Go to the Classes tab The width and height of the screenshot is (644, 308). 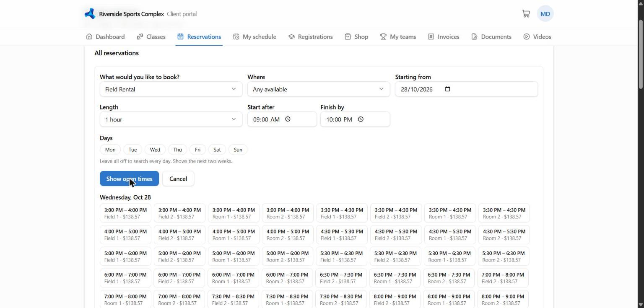(151, 37)
